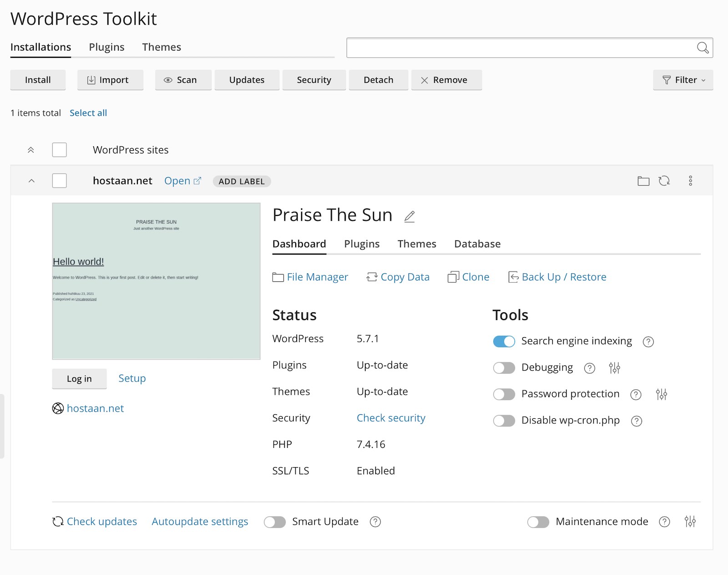
Task: Click the Setup link
Action: [x=132, y=378]
